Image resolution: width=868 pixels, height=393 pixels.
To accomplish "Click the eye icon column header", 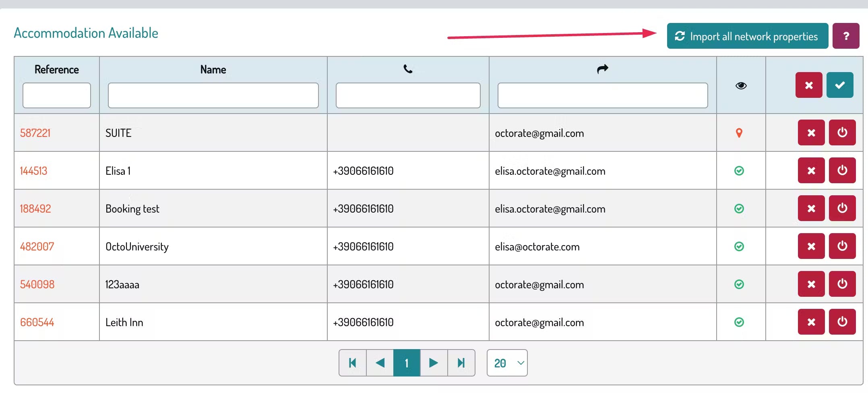I will [741, 85].
